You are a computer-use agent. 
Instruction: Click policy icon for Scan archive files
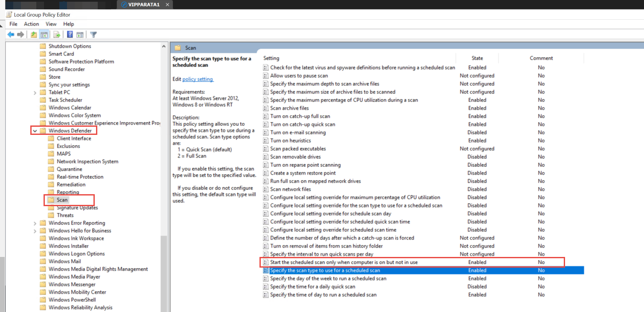tap(266, 108)
